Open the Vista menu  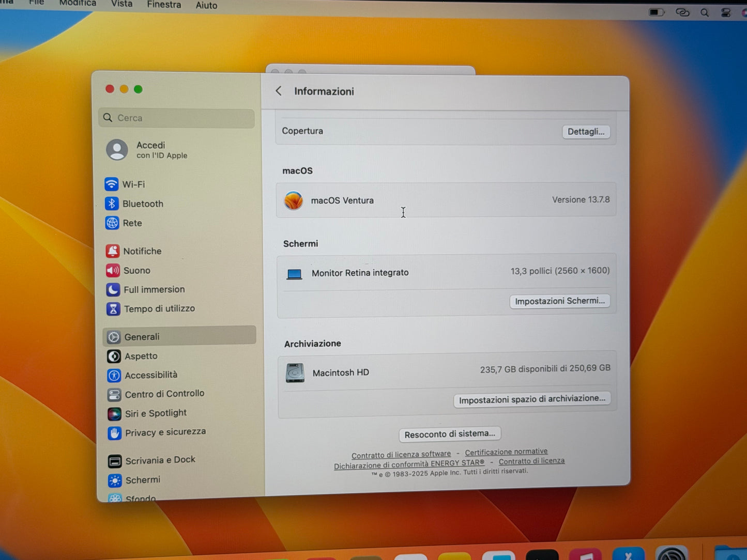(122, 4)
